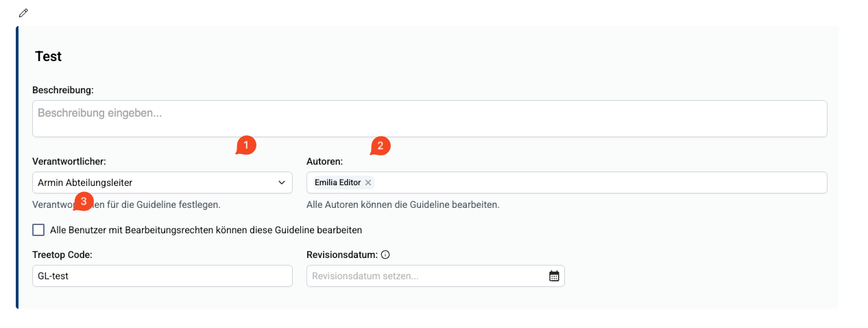This screenshot has height=328, width=868.
Task: Open the calendar date picker icon
Action: (x=554, y=276)
